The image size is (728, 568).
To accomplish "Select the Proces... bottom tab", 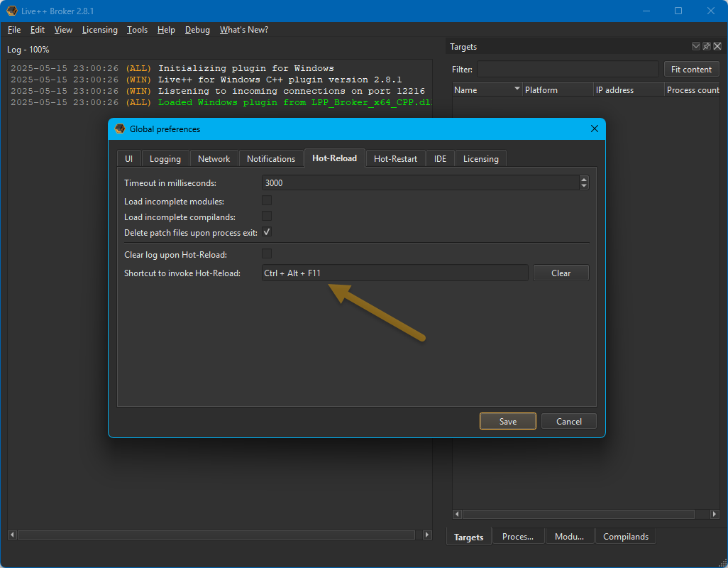I will tap(518, 537).
